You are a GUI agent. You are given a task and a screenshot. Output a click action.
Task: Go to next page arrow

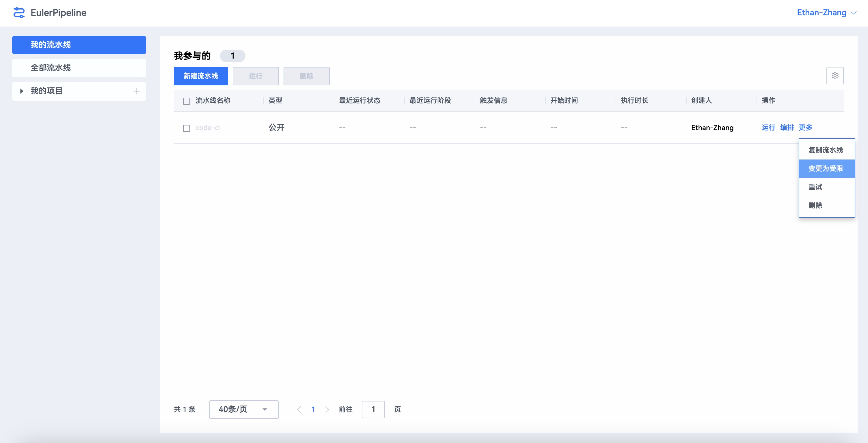pos(327,409)
